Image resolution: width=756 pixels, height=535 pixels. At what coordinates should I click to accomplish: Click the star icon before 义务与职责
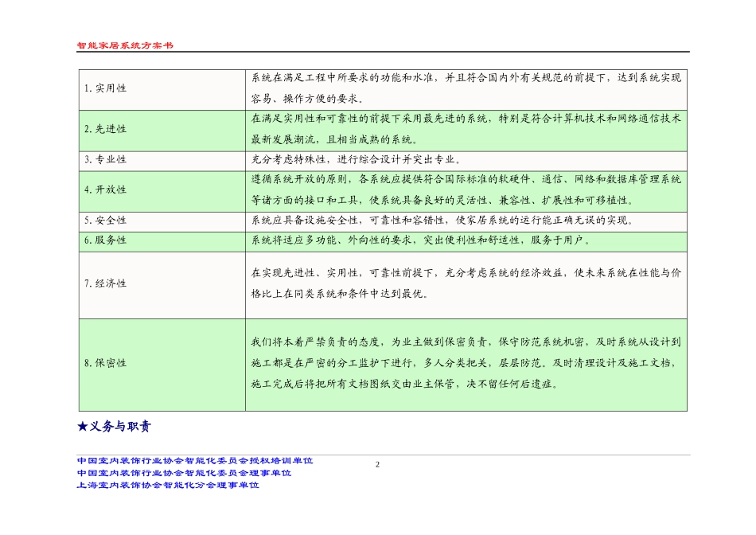click(x=83, y=427)
